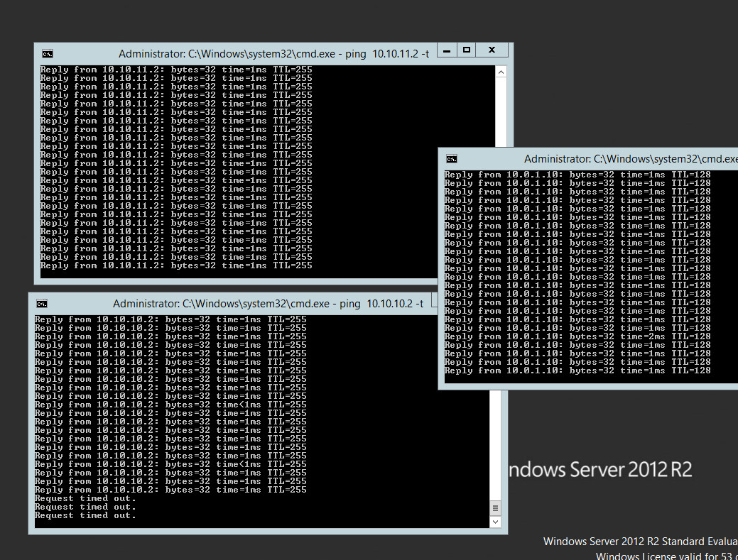Image resolution: width=738 pixels, height=560 pixels.
Task: Click the time<1ms reply line from 10.10.10.2
Action: 170,405
